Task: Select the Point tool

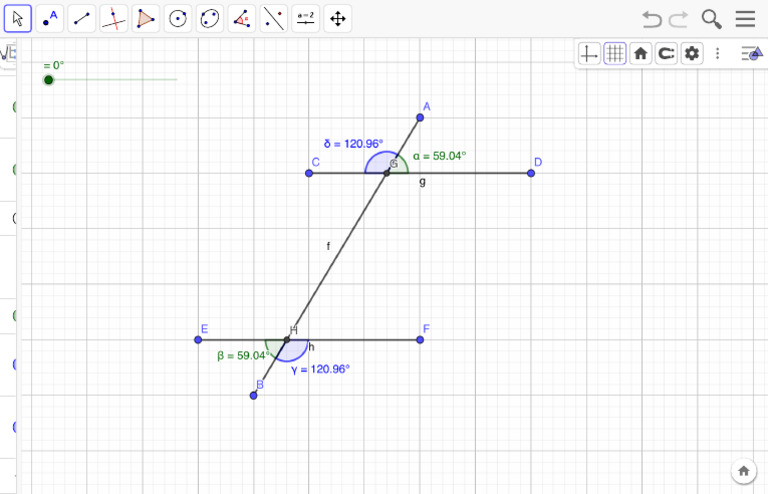Action: 49,19
